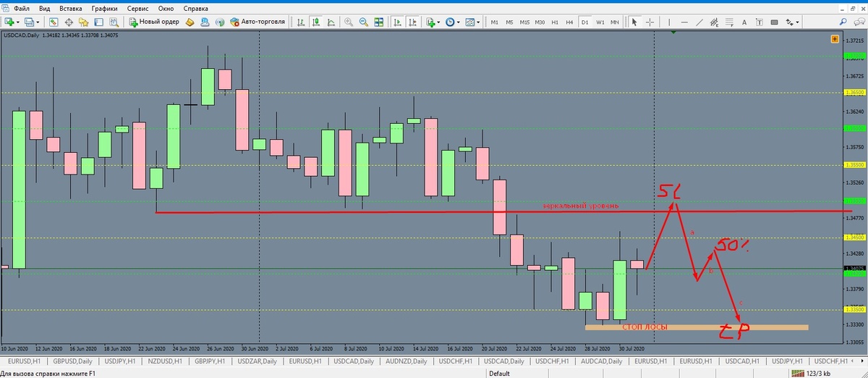Viewport: 868px width, 378px height.
Task: Choose the equidistant channel tool
Action: point(714,22)
